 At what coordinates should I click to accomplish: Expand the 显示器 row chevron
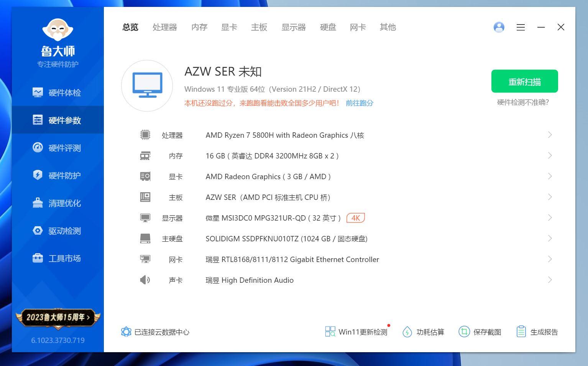pyautogui.click(x=550, y=218)
